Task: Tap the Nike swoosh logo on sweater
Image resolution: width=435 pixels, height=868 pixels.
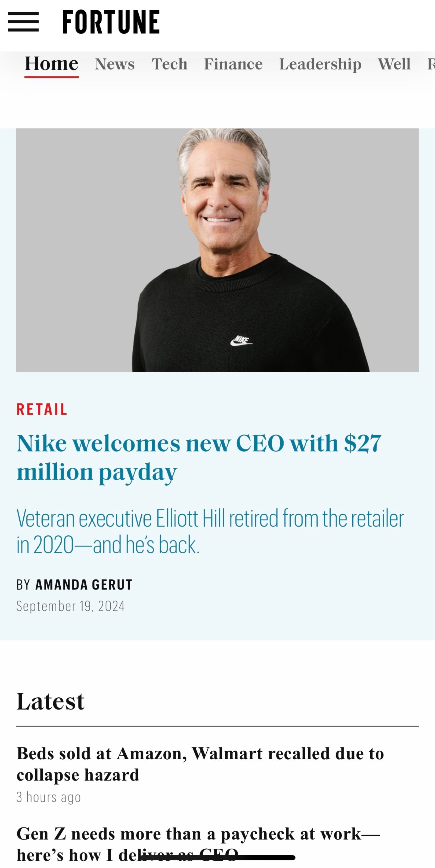Action: pos(241,341)
